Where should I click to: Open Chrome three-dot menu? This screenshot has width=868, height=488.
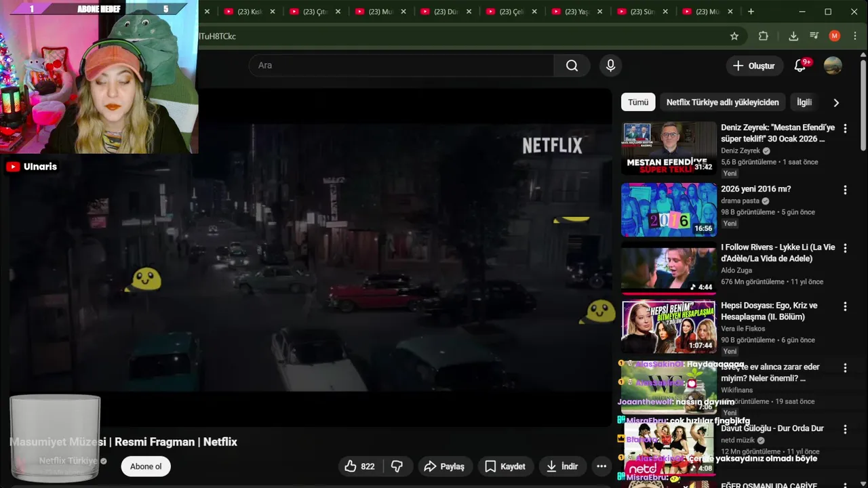(x=854, y=36)
